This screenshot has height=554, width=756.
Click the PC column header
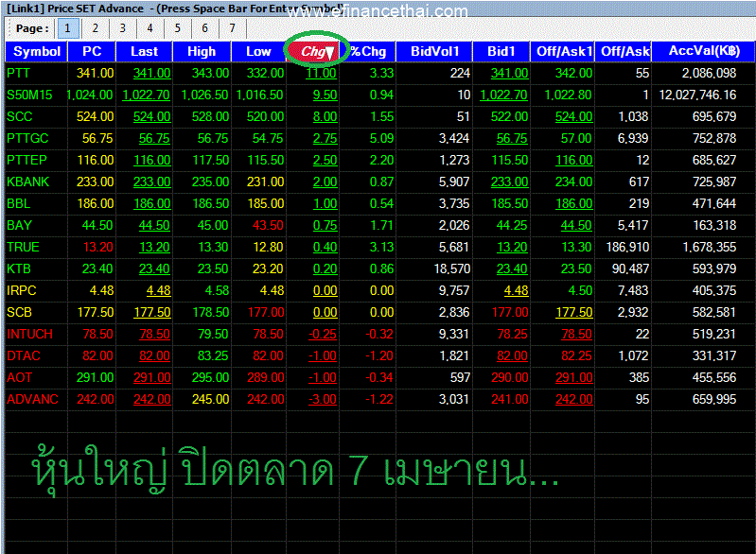point(92,52)
